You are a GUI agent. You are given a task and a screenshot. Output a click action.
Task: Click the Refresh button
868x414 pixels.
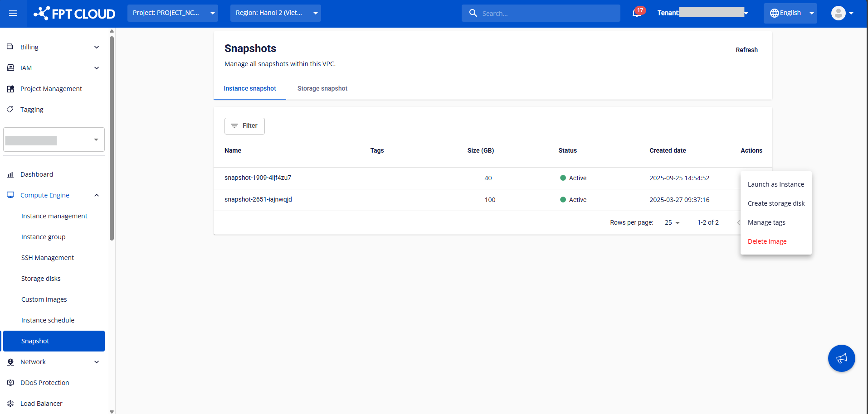click(746, 50)
